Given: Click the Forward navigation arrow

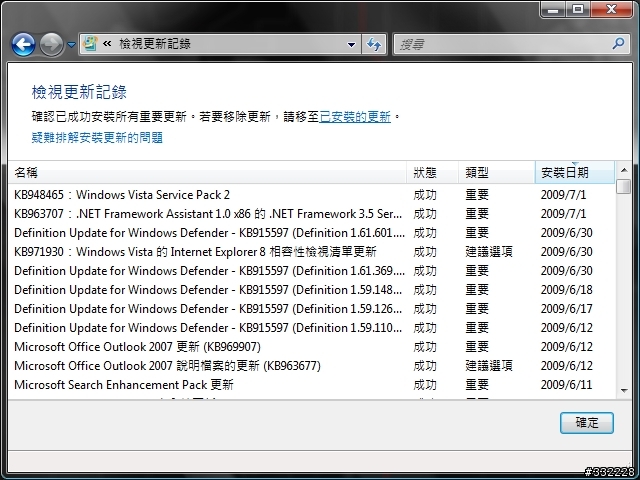Looking at the screenshot, I should tap(51, 44).
